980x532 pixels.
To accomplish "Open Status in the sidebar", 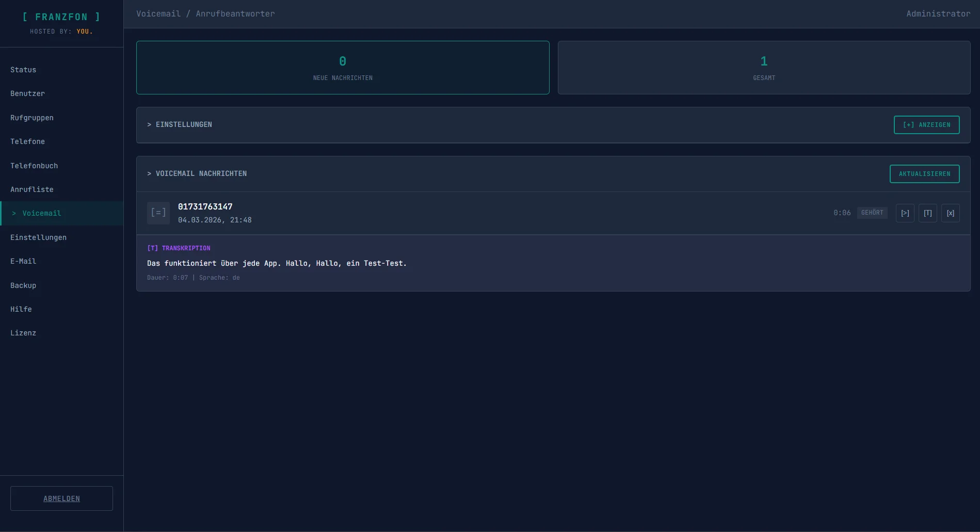I will point(23,70).
